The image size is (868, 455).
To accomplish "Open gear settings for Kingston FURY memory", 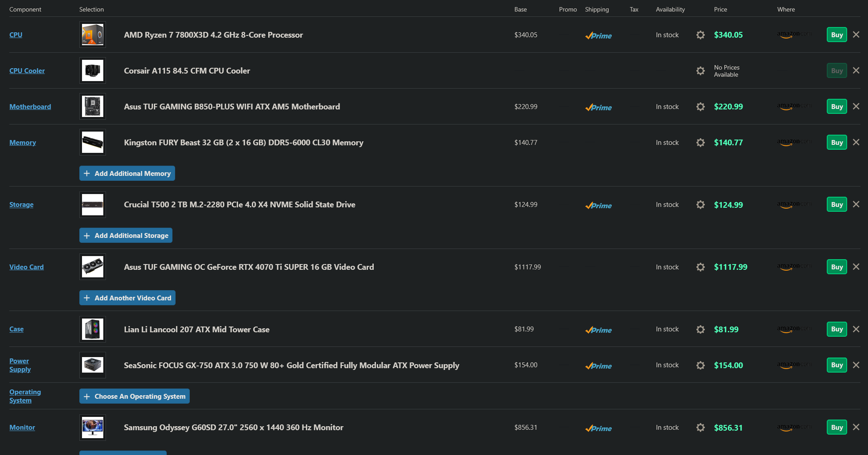I will click(700, 143).
